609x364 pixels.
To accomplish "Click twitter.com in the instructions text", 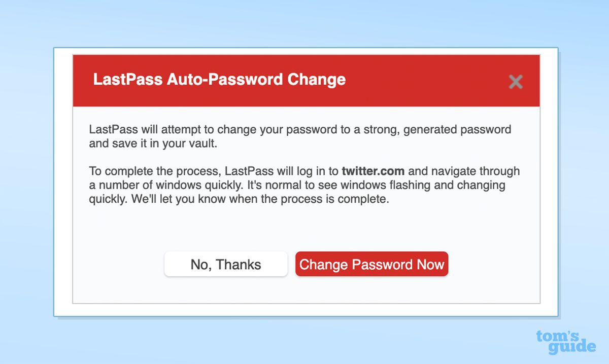I will (x=374, y=171).
